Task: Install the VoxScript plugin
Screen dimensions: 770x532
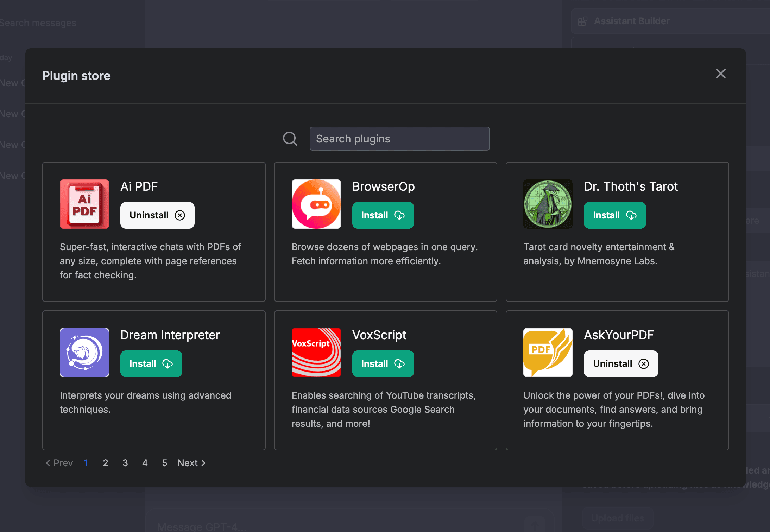Action: click(383, 364)
